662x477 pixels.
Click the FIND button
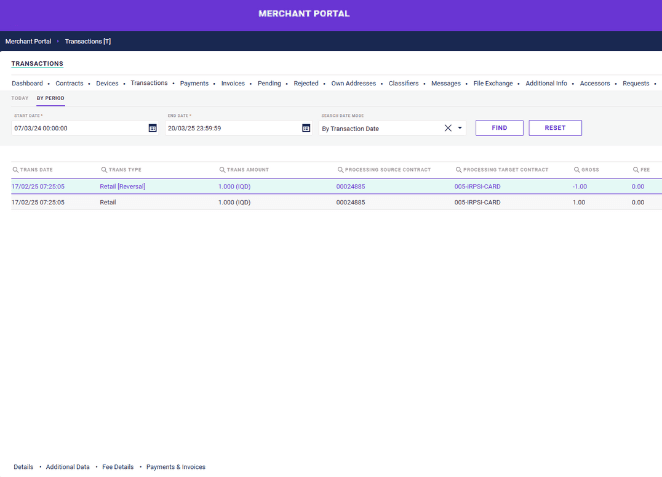(x=499, y=128)
